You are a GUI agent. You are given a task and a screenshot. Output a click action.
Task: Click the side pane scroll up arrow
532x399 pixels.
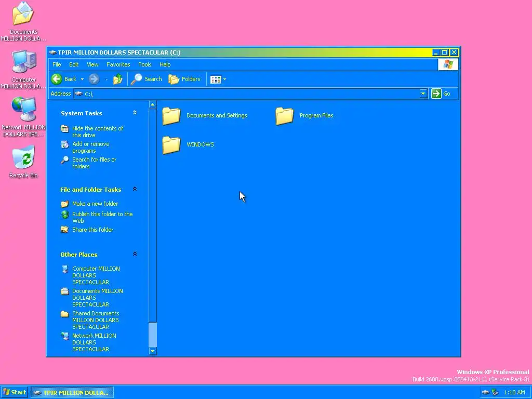tap(153, 104)
